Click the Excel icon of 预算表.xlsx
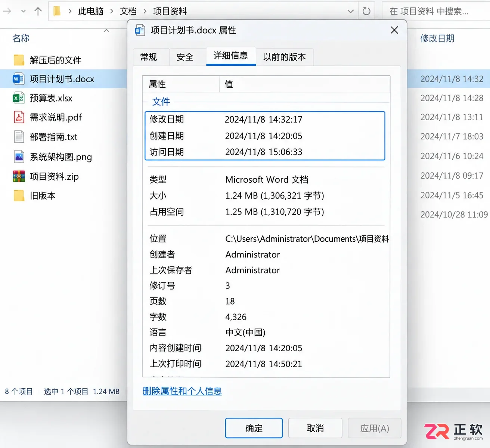 tap(19, 98)
